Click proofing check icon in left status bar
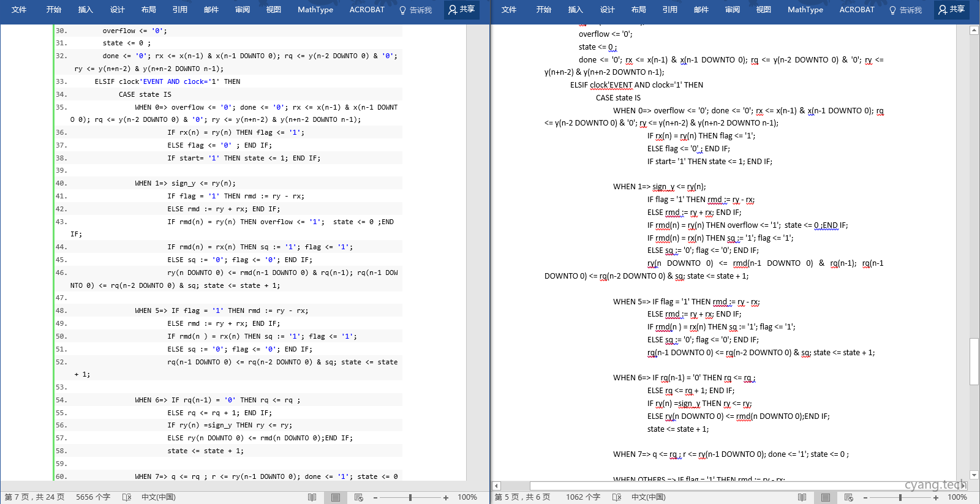Image resolution: width=980 pixels, height=504 pixels. coord(127,497)
